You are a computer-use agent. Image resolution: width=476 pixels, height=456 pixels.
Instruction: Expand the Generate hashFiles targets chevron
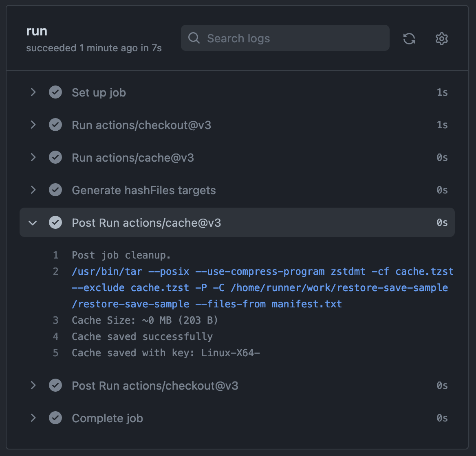click(33, 190)
